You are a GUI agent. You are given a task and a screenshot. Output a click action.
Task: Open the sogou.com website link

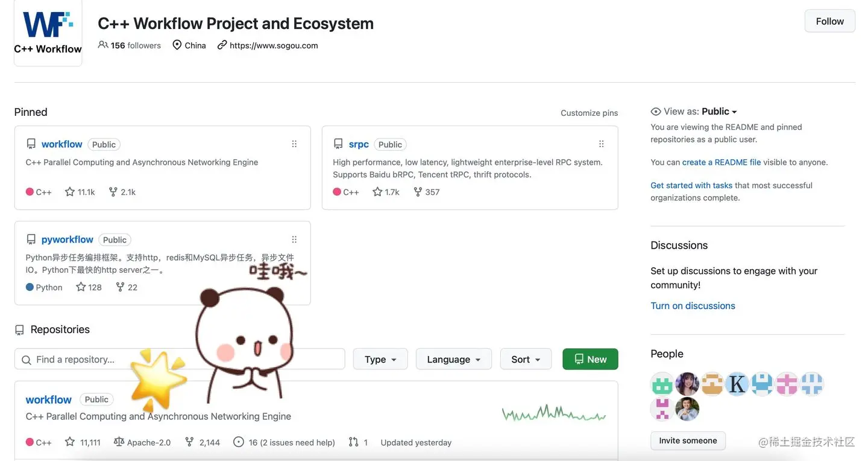pyautogui.click(x=274, y=45)
